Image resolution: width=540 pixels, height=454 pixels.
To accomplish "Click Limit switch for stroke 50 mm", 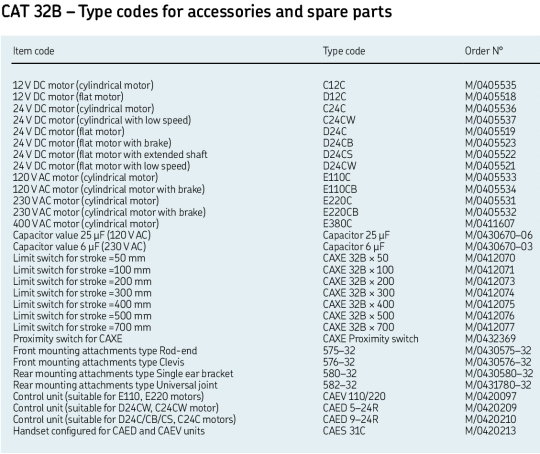I will pos(79,258).
